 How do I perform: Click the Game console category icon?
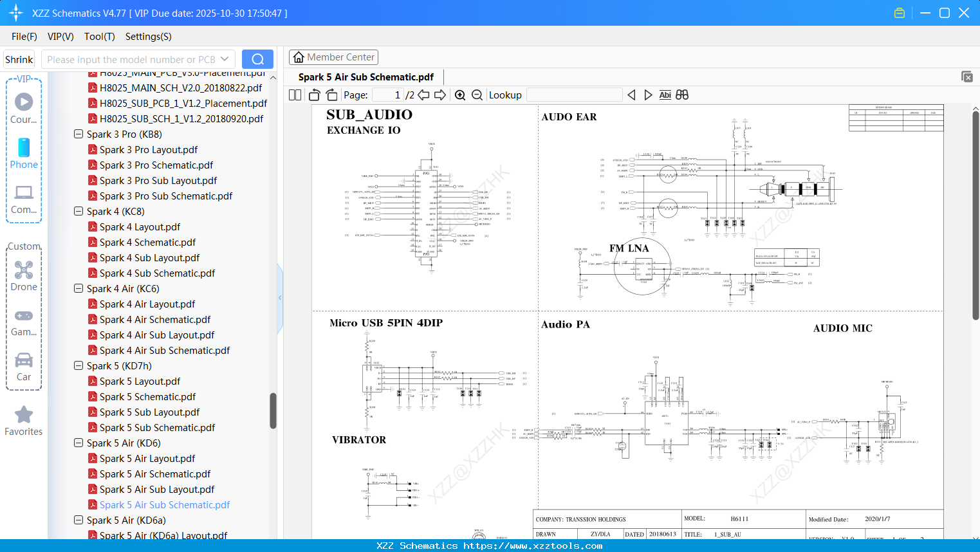pos(24,315)
